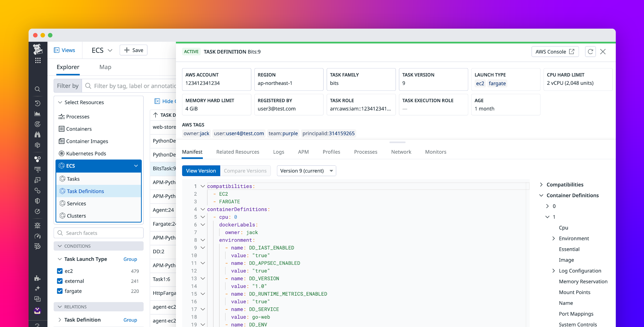The height and width of the screenshot is (327, 644).
Task: Open the search icon in the left sidebar
Action: click(37, 89)
